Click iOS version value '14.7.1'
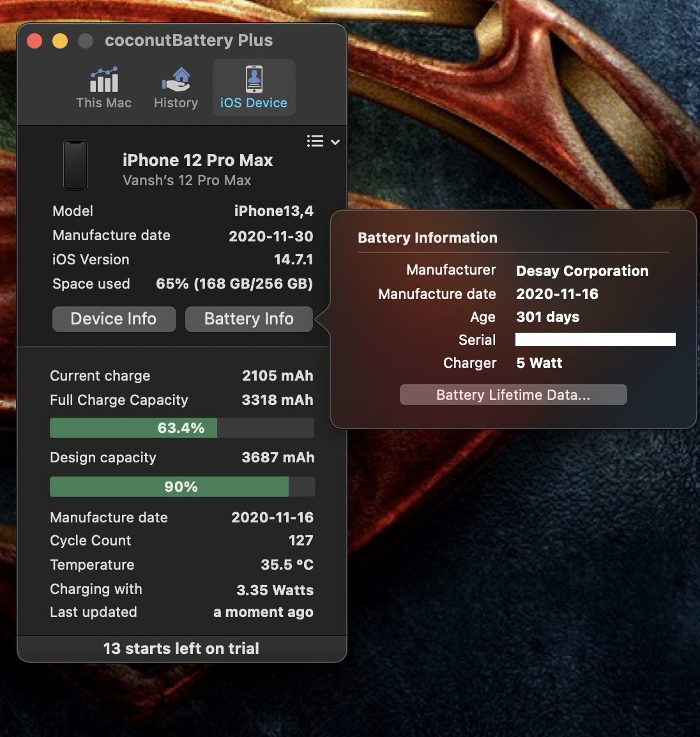 (293, 259)
